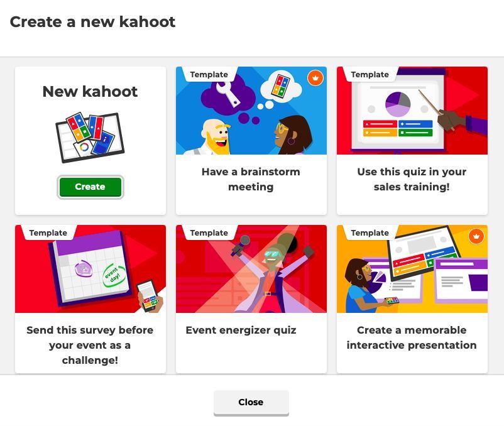Image resolution: width=504 pixels, height=426 pixels.
Task: Open the brainstorm meeting template thumbnail
Action: [251, 111]
